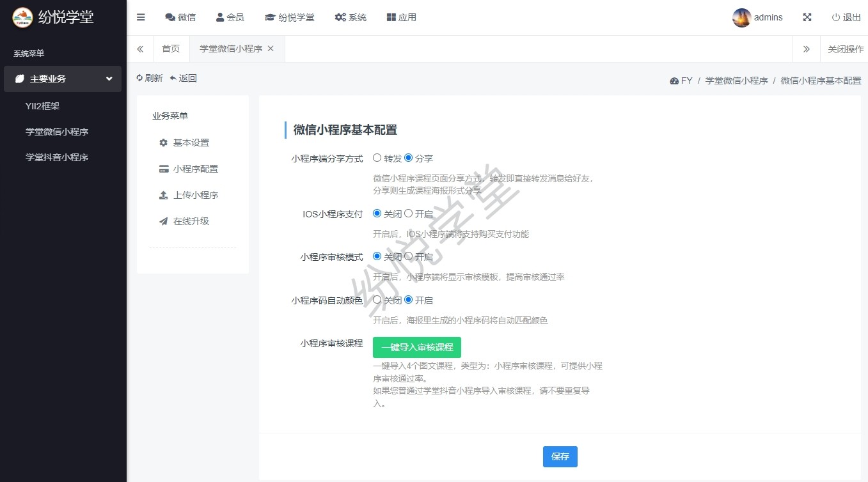Enable 开启 for IOS小程序支付

409,214
